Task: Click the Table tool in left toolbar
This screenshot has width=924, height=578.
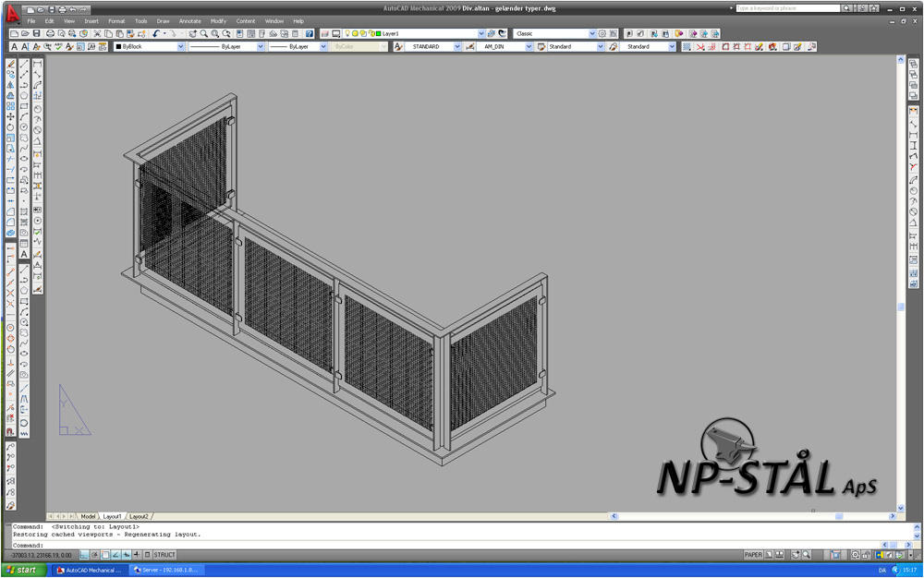Action: [24, 244]
